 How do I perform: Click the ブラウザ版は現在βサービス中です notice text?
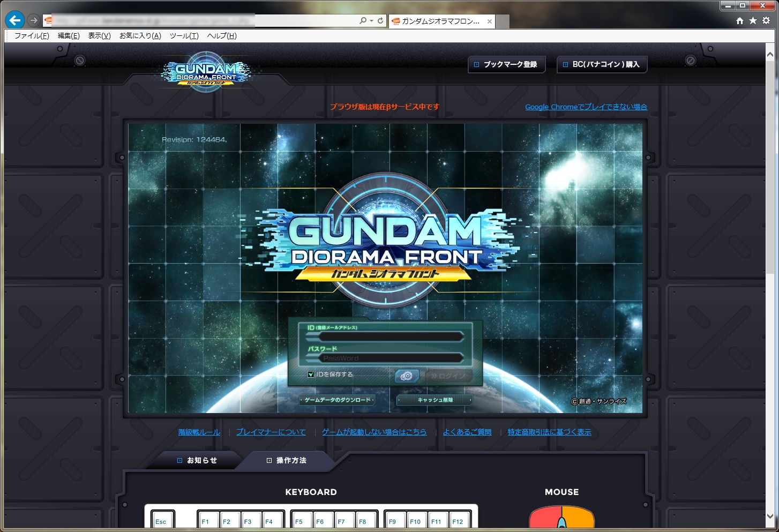tap(385, 107)
